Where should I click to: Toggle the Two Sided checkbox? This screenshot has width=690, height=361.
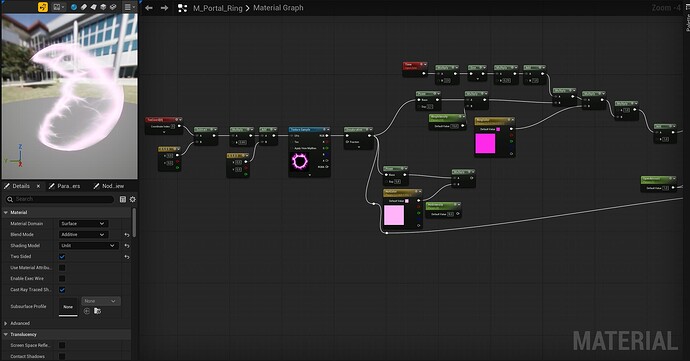(x=62, y=257)
